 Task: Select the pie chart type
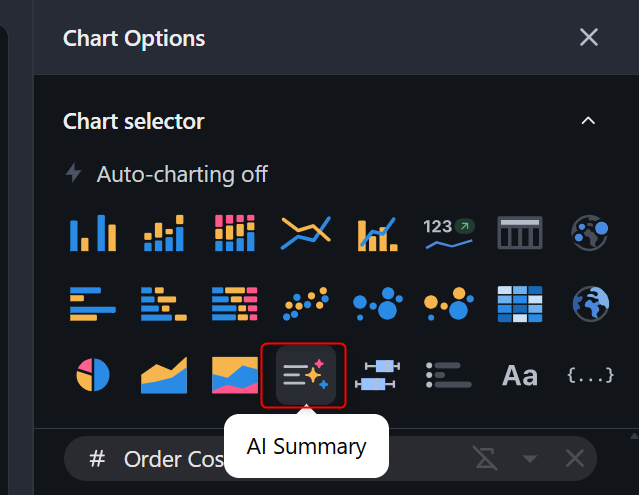coord(93,375)
